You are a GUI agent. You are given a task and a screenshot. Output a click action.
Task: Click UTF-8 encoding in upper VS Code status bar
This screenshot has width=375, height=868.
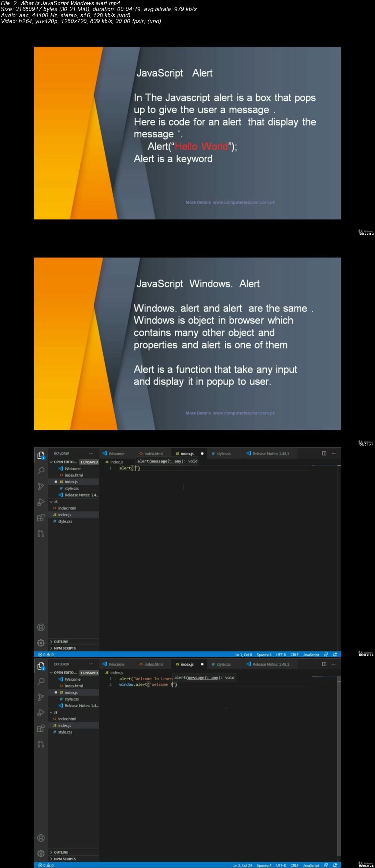click(x=281, y=654)
